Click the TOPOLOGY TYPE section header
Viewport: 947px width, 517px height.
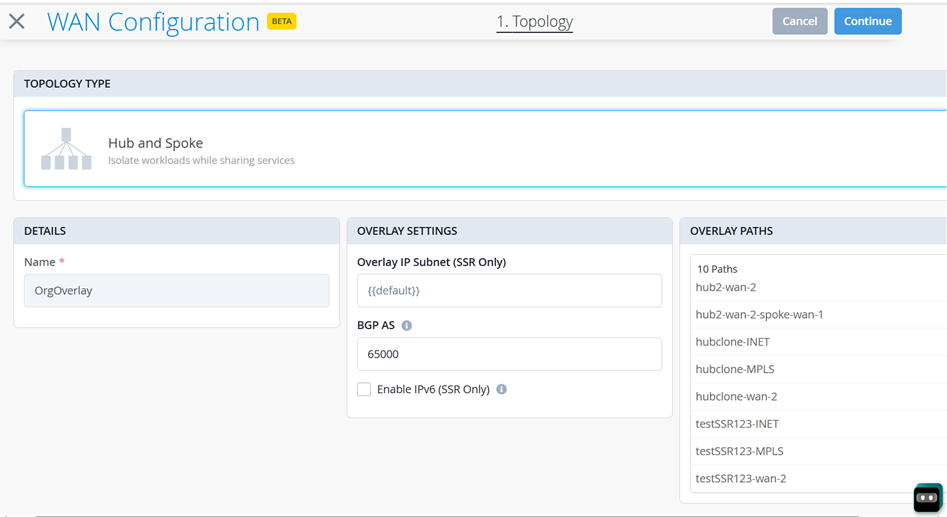pos(480,83)
